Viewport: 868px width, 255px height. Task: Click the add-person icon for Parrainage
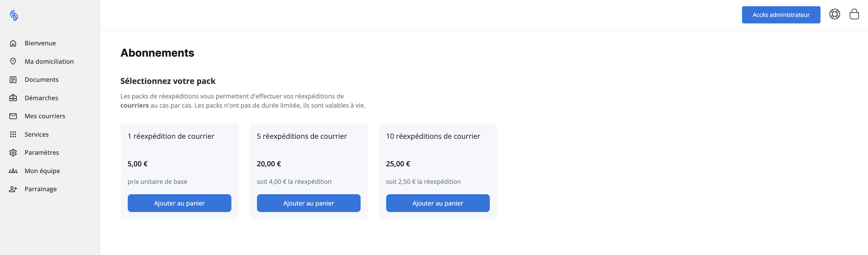tap(13, 189)
